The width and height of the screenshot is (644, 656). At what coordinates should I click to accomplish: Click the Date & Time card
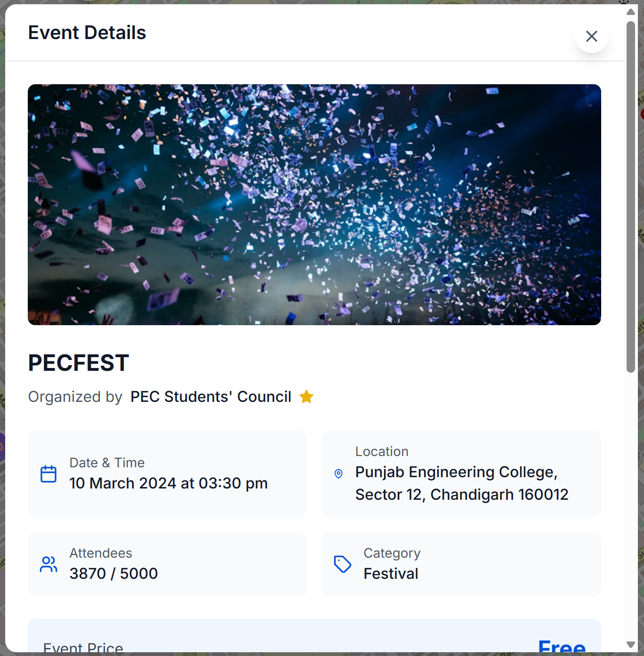pyautogui.click(x=167, y=474)
